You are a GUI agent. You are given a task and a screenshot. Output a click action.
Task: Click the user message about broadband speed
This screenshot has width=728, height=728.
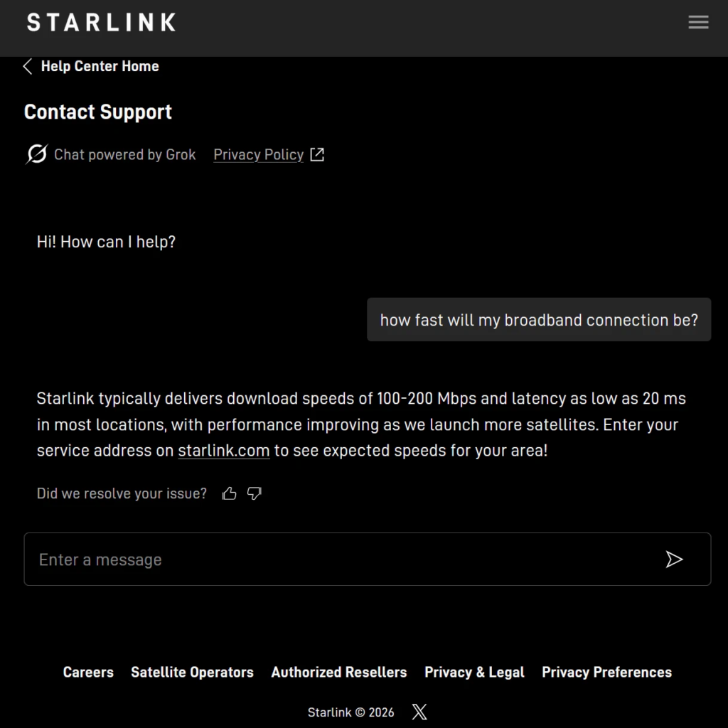[539, 320]
